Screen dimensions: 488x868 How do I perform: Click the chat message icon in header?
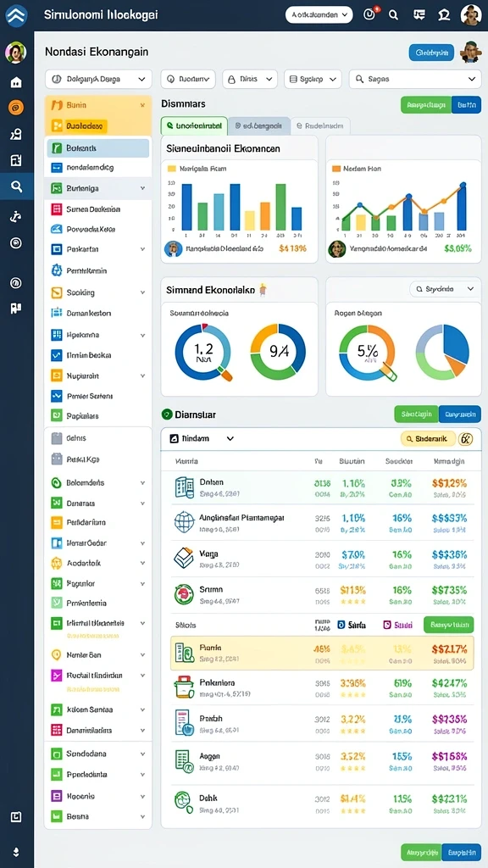click(418, 15)
